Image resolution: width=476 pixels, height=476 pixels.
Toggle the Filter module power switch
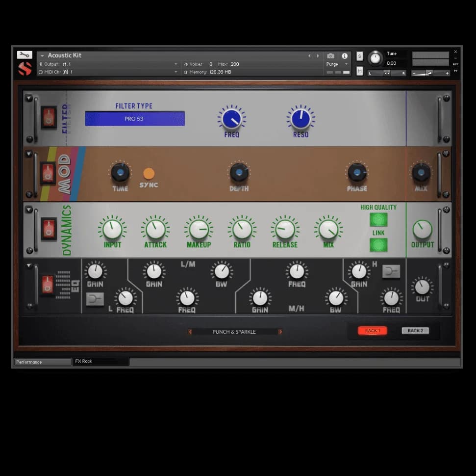[x=49, y=118]
